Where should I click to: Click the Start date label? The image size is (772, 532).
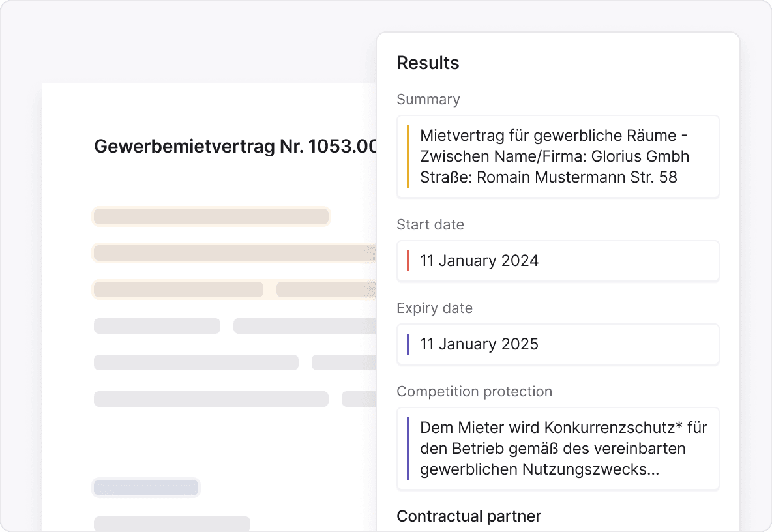430,224
